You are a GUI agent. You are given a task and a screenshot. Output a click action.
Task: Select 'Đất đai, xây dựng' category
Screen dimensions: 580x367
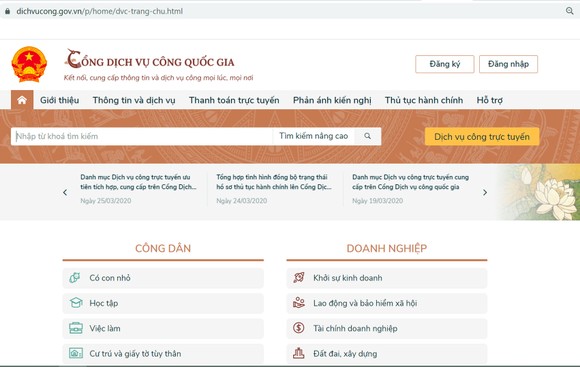point(387,353)
